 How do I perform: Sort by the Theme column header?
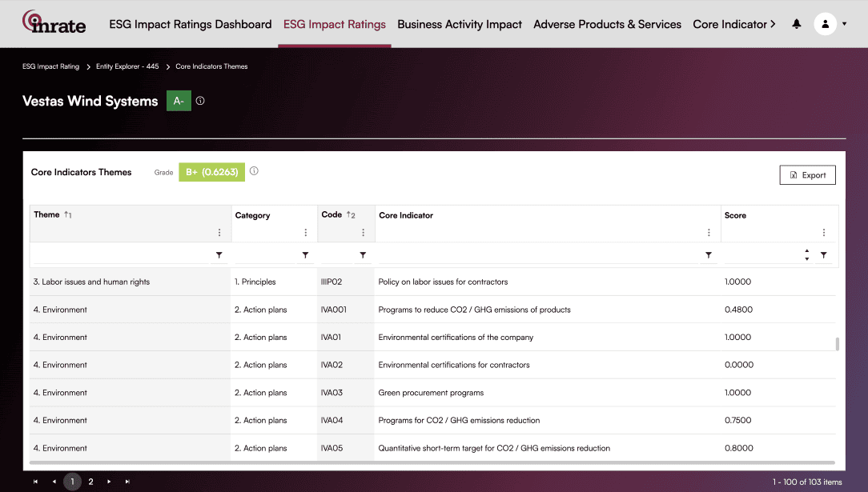[x=46, y=214]
